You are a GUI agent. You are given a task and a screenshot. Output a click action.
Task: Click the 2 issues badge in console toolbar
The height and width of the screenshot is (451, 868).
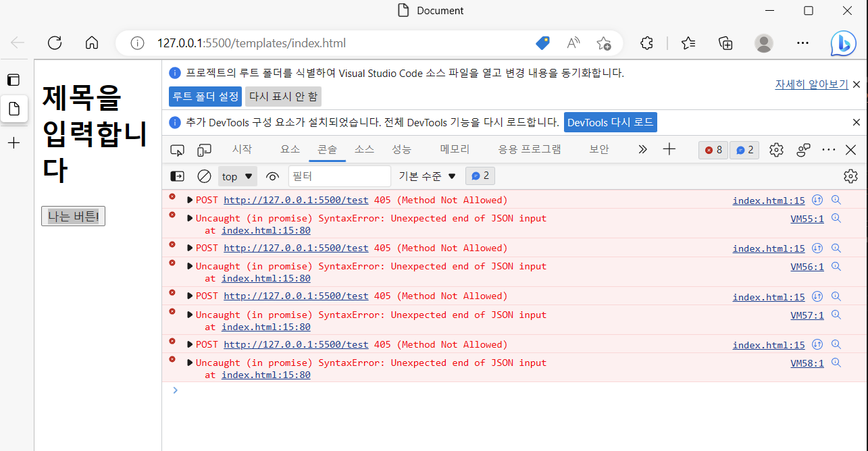click(x=480, y=176)
